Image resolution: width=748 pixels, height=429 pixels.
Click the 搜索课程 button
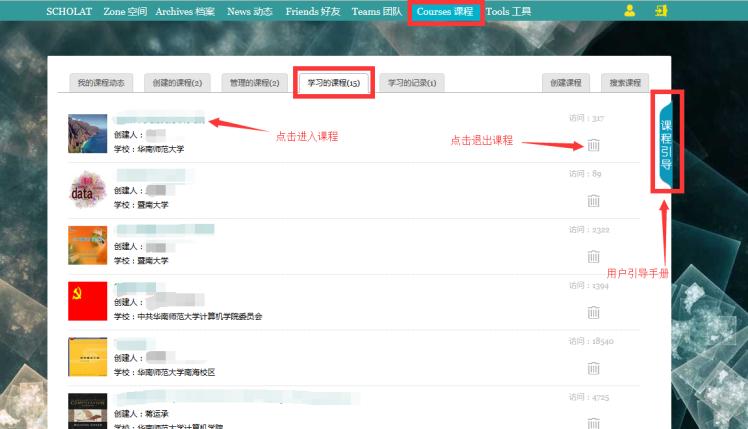tap(626, 82)
